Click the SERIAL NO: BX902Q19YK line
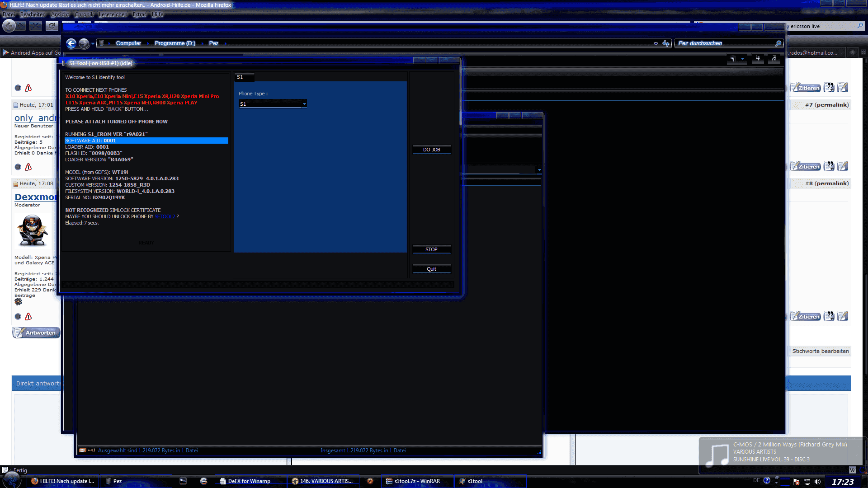Viewport: 868px width, 488px height. point(95,197)
